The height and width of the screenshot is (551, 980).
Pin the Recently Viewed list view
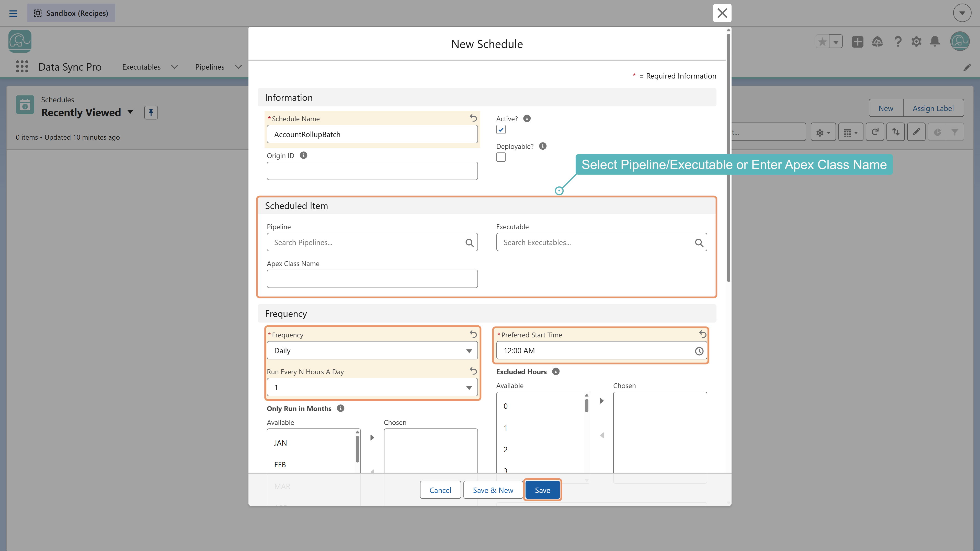click(x=151, y=112)
